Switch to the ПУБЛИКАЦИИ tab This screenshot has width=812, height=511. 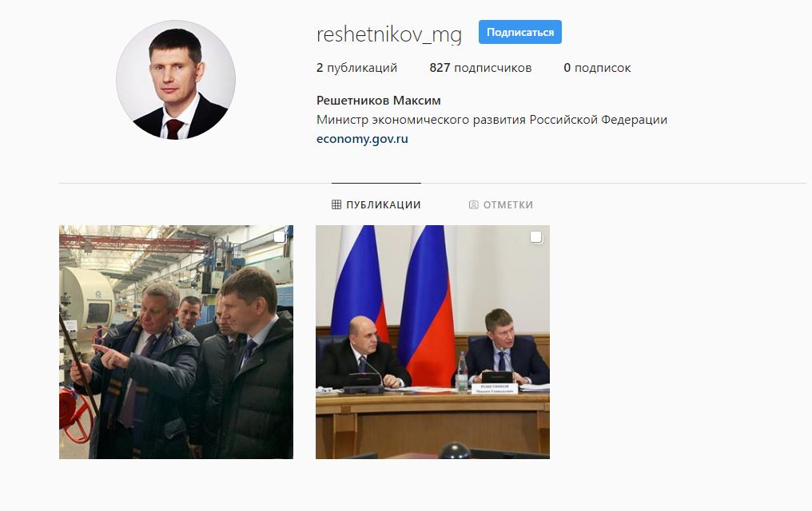[376, 205]
